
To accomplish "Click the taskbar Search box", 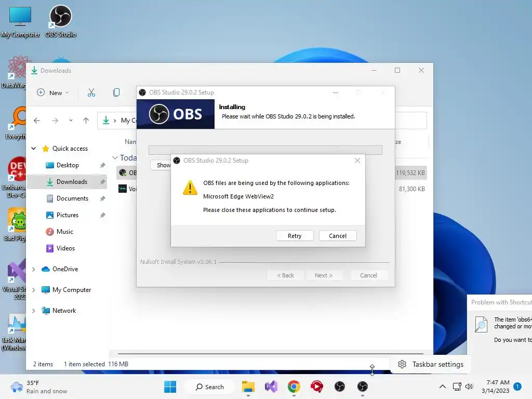I will (x=210, y=387).
